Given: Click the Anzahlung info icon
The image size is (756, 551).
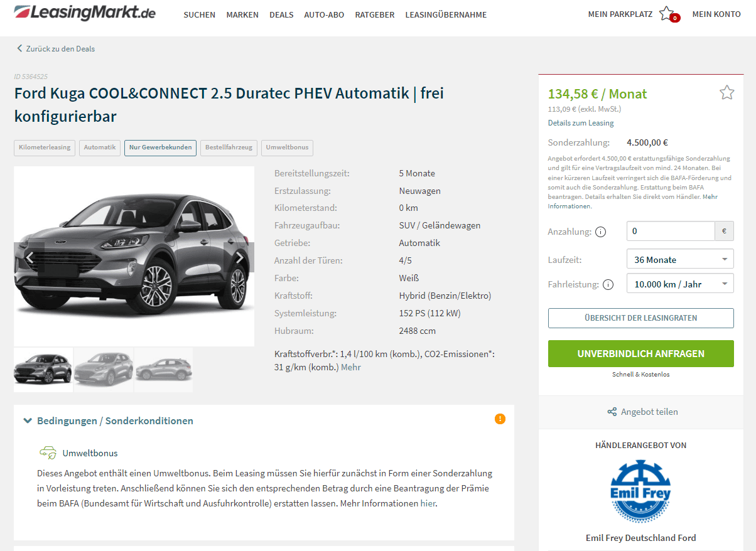Looking at the screenshot, I should pyautogui.click(x=600, y=232).
